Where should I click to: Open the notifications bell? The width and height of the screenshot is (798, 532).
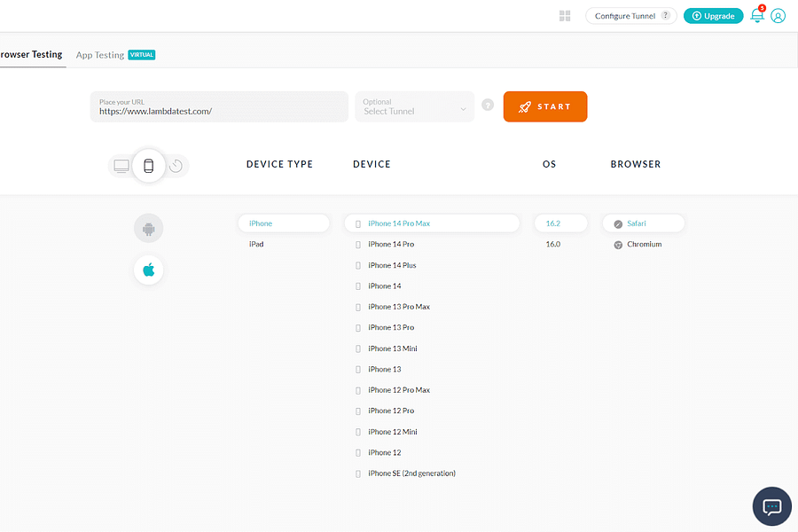click(756, 16)
